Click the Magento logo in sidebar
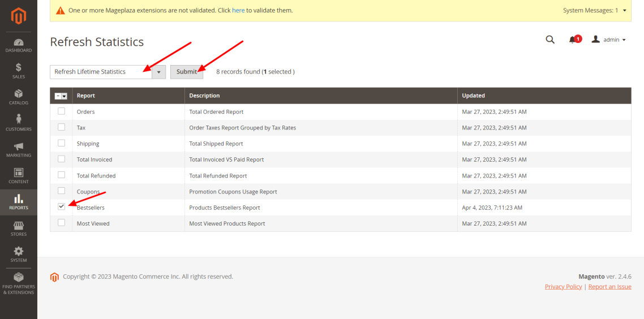 [x=19, y=16]
